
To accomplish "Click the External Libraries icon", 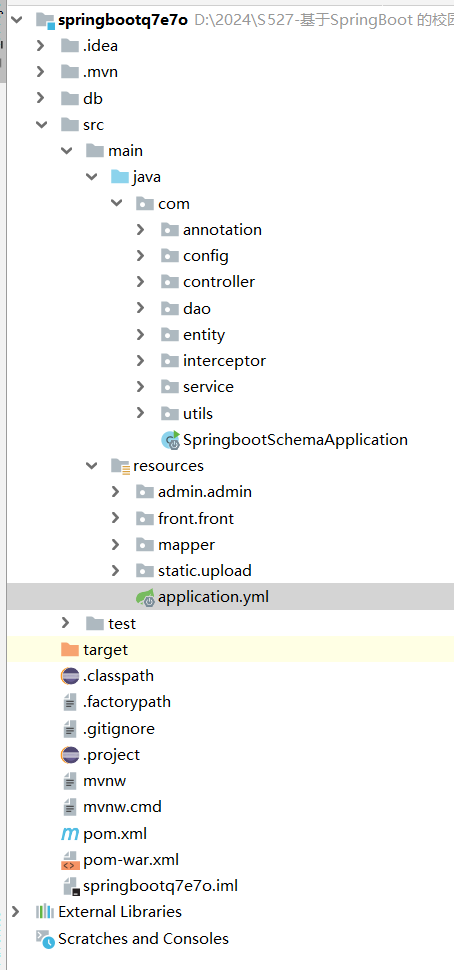I will 45,912.
